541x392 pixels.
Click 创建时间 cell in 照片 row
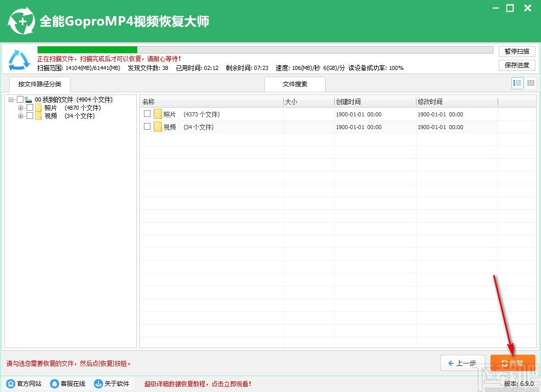click(x=359, y=114)
